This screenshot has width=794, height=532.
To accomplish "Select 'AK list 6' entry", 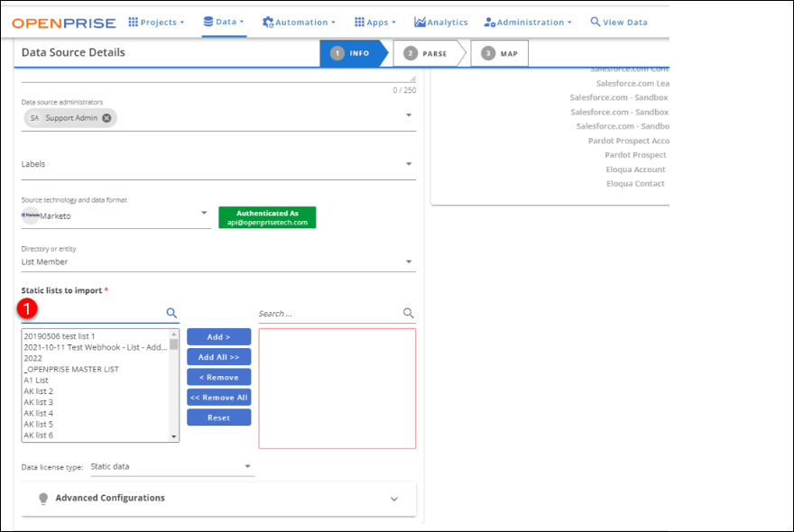I will (x=39, y=436).
